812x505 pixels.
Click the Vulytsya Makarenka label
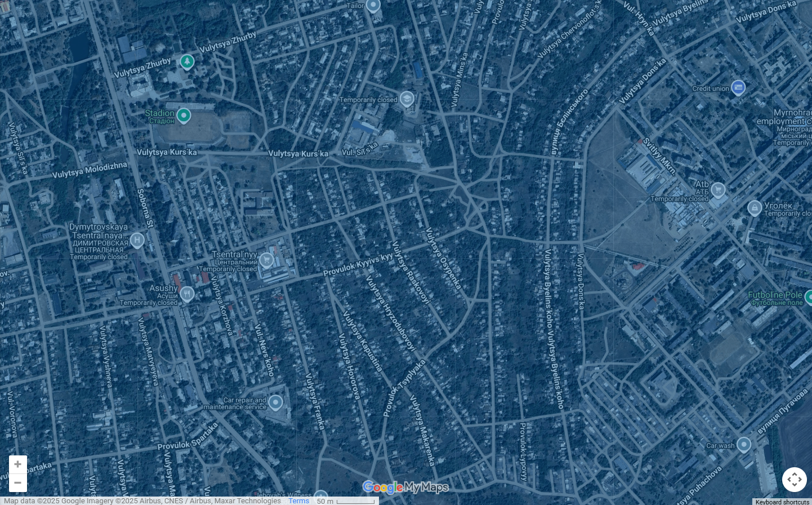(422, 431)
